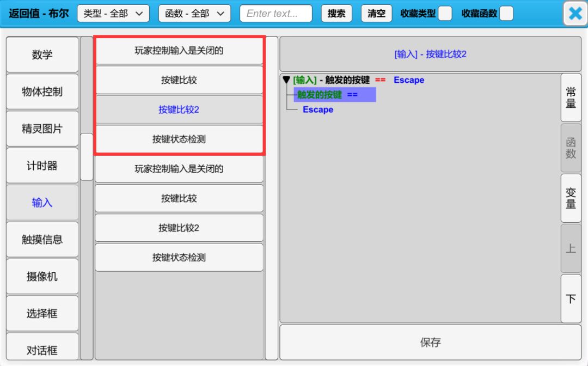
Task: Toggle the 收藏函数 checkbox
Action: pos(506,14)
